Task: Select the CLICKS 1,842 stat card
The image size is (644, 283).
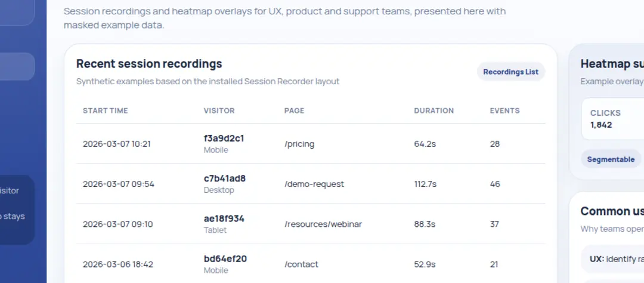Action: pos(612,119)
